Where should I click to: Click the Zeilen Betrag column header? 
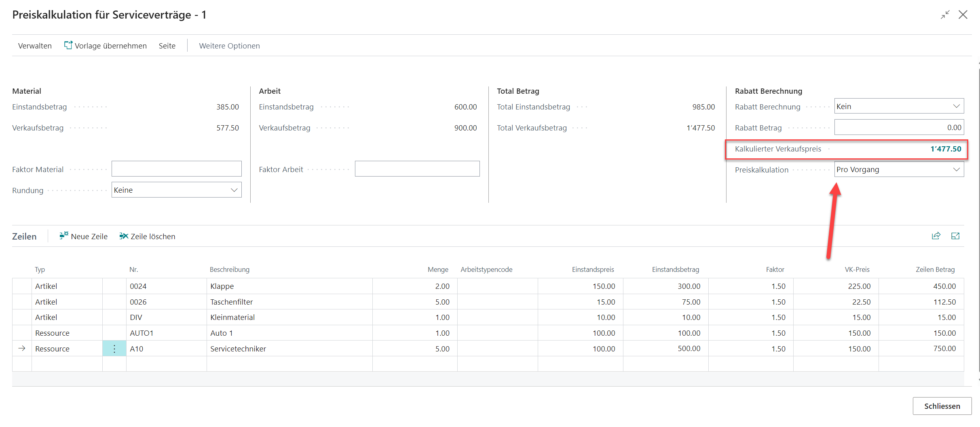tap(935, 269)
